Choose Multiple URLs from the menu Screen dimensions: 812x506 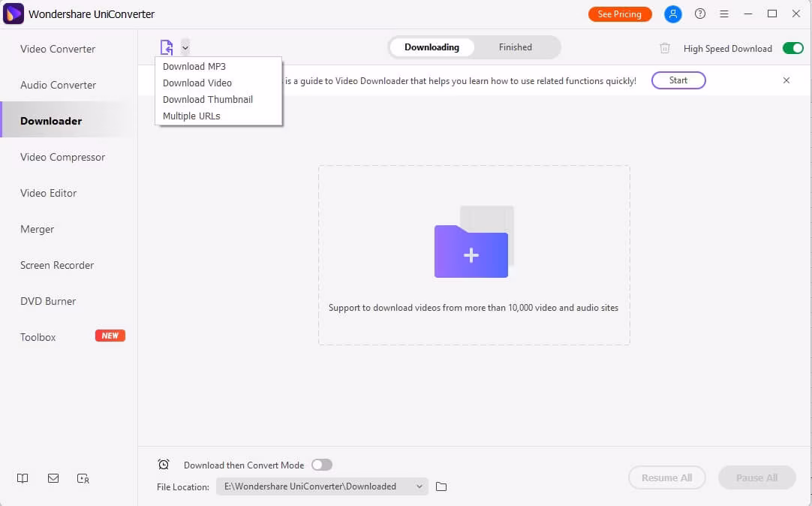pos(191,116)
